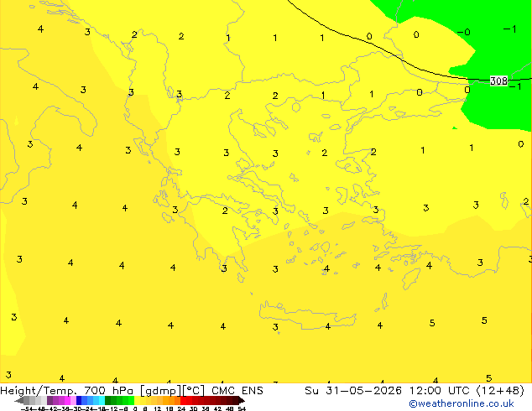Click the '(12+48)' forecast offset text
The height and width of the screenshot is (411, 532).
pos(500,391)
